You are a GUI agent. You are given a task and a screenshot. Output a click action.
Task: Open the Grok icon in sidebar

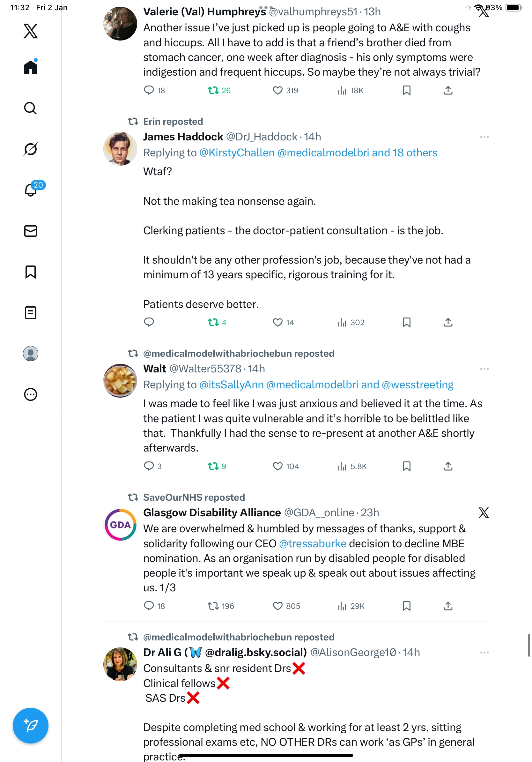31,149
